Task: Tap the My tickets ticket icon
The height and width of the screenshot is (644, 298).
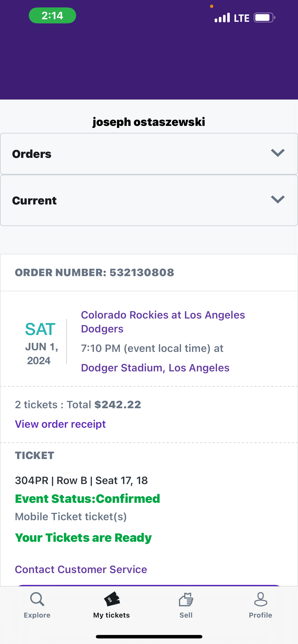Action: pos(112,599)
